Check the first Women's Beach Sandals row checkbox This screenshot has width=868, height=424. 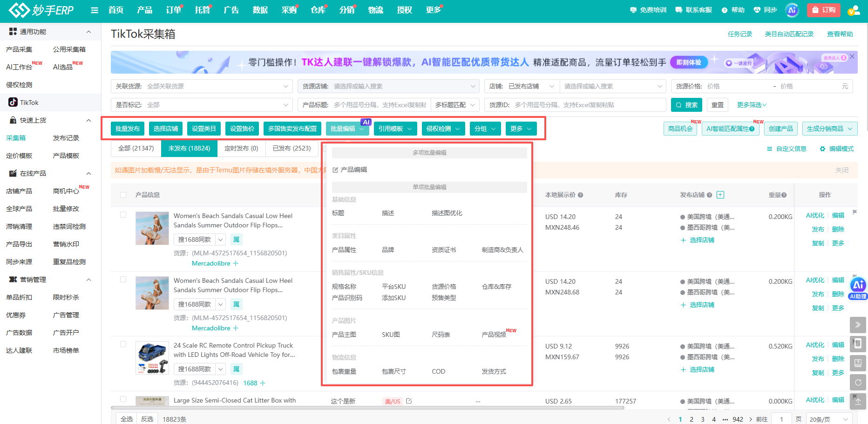tap(123, 215)
